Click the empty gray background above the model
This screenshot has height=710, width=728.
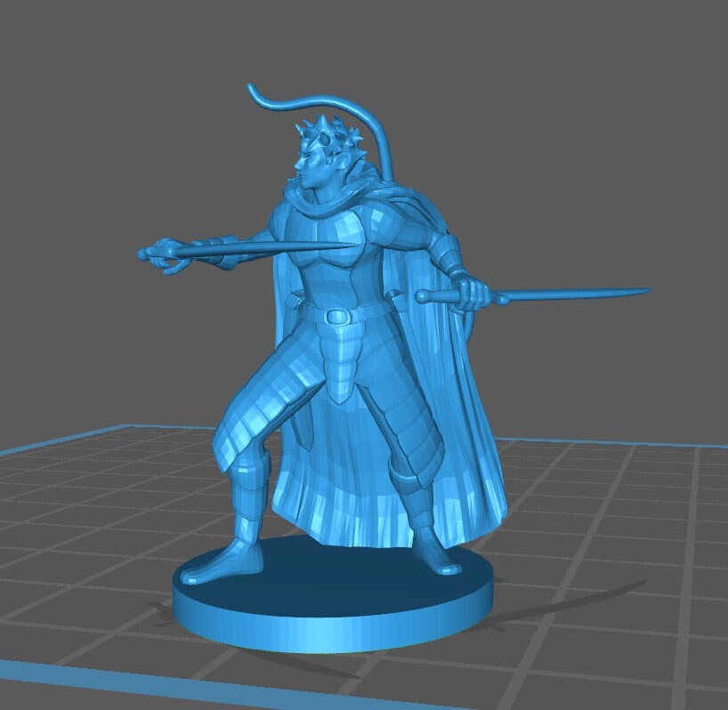534,89
